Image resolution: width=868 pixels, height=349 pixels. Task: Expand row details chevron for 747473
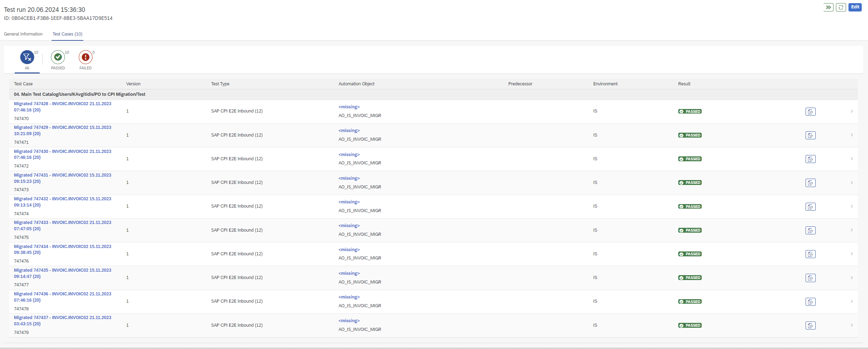click(x=852, y=183)
